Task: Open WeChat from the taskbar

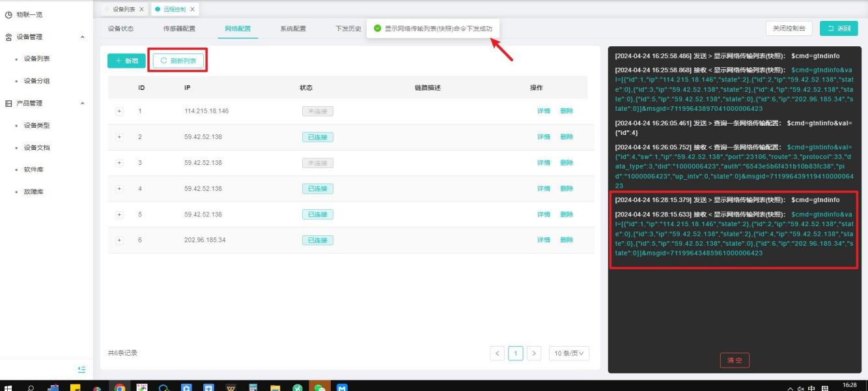Action: pos(320,386)
